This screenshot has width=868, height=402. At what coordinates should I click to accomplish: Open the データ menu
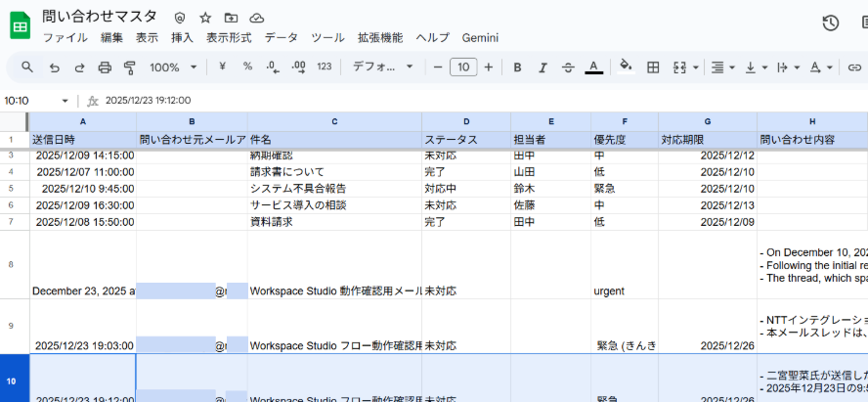click(x=282, y=38)
